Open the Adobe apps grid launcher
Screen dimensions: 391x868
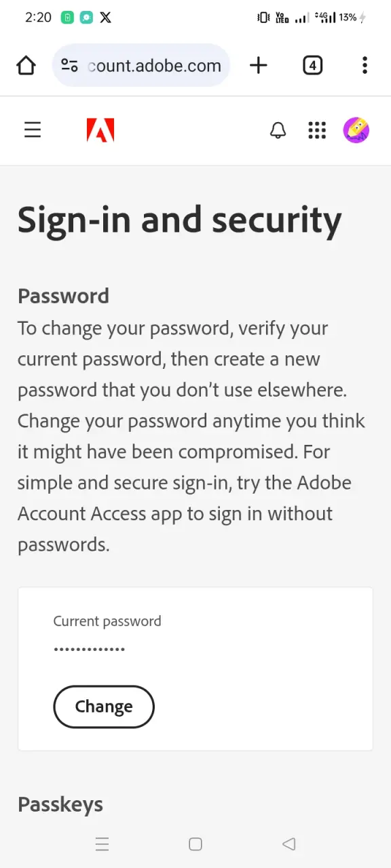[317, 130]
